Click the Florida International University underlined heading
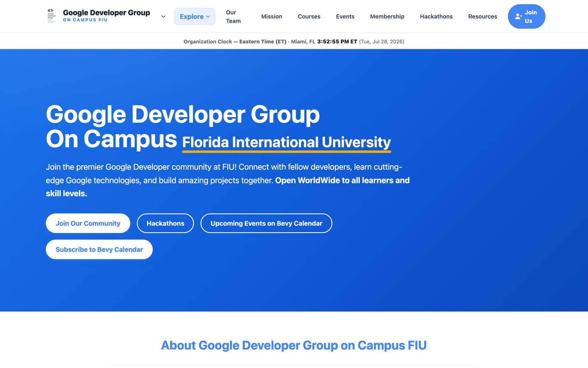 (x=287, y=142)
